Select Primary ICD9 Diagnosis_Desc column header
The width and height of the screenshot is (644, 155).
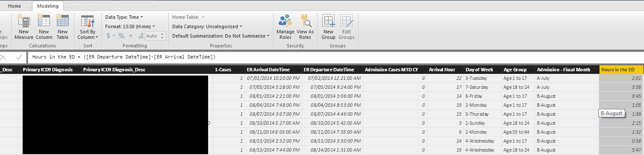(x=147, y=70)
